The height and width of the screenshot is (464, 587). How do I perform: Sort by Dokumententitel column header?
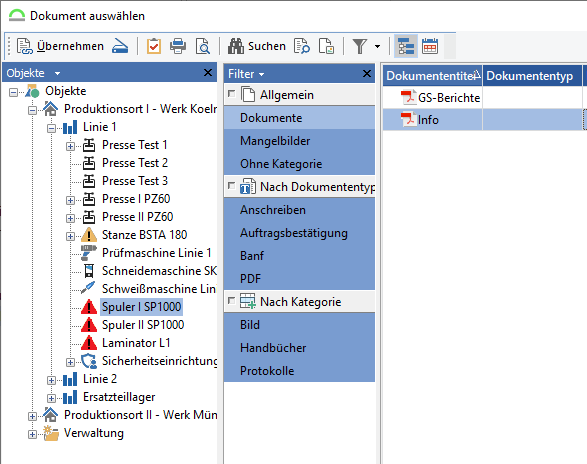[432, 76]
